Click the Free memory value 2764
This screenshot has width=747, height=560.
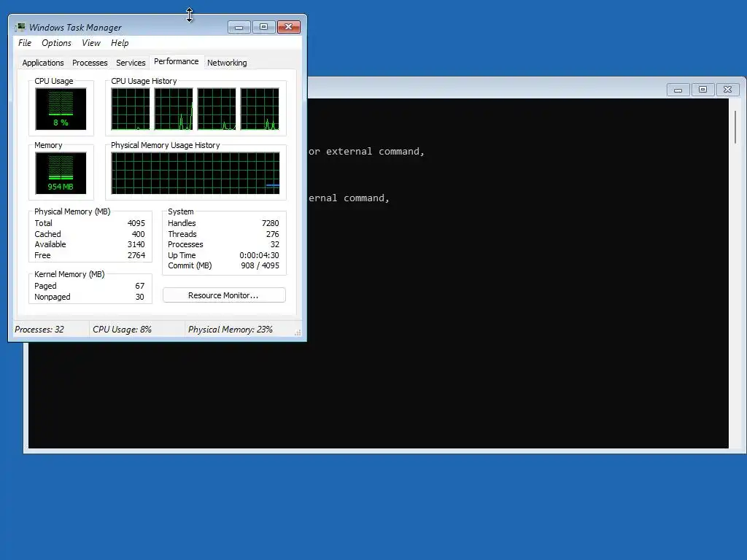(136, 256)
